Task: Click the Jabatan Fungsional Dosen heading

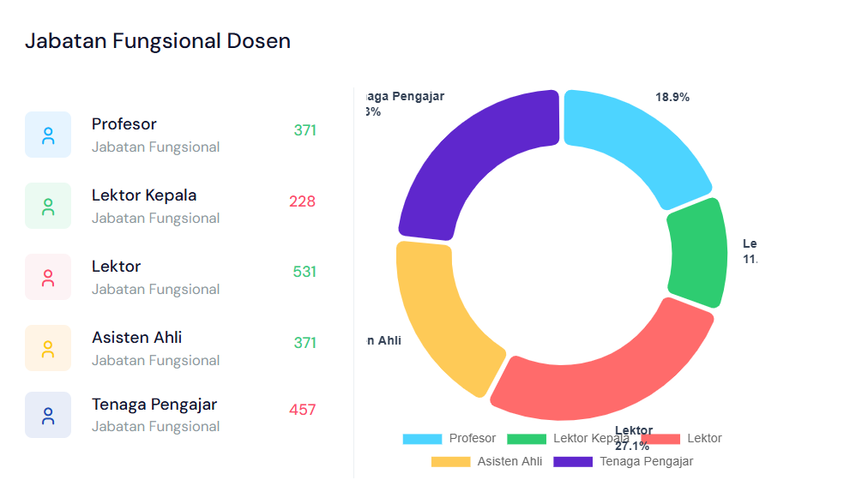Action: tap(158, 40)
